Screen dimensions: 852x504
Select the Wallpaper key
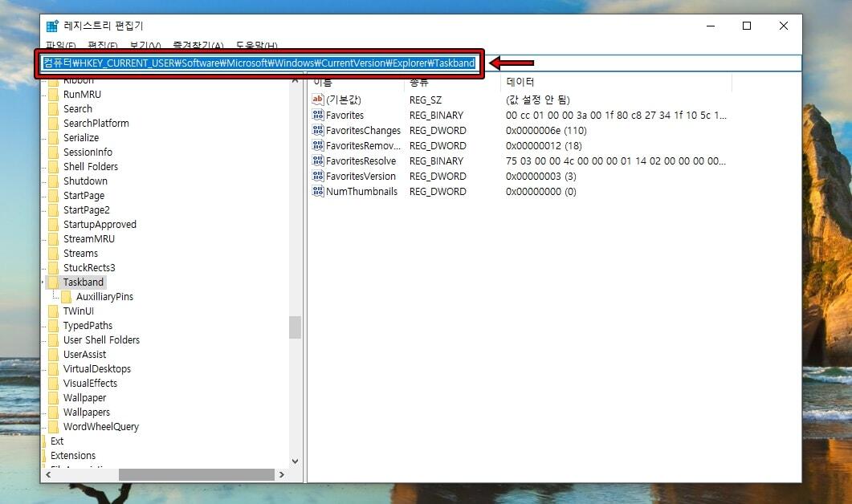(84, 397)
